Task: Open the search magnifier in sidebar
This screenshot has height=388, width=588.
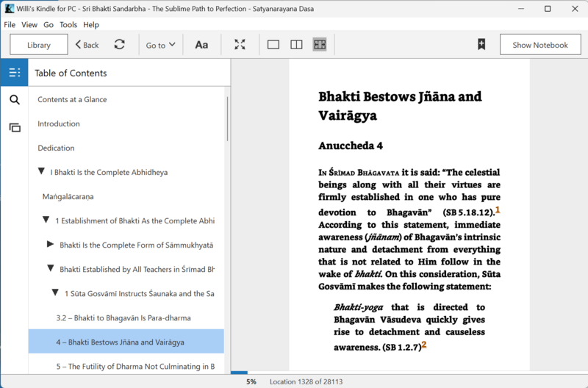Action: pos(15,100)
